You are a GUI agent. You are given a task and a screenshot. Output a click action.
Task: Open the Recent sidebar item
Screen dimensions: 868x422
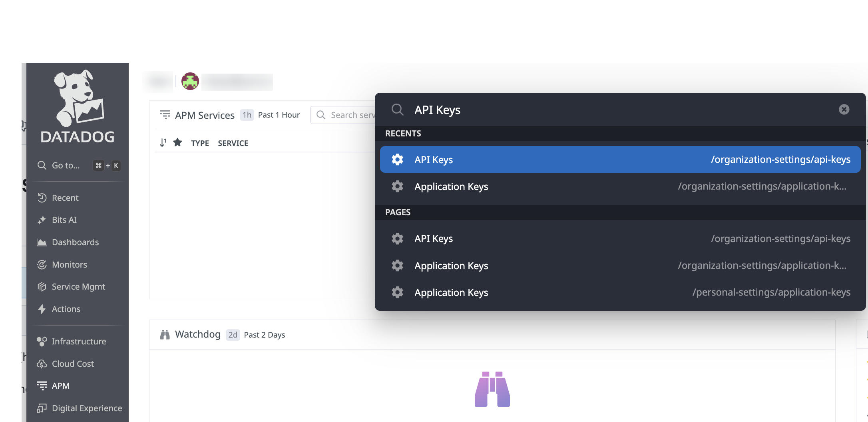coord(65,198)
